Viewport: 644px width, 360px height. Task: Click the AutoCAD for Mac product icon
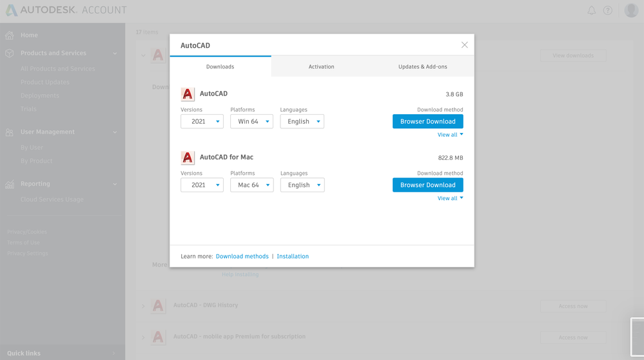[188, 157]
